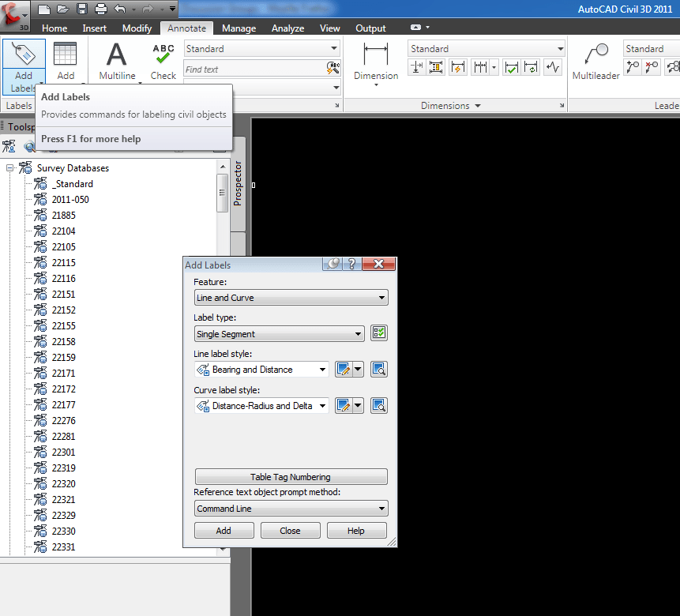Click Add in the Add Labels dialog
The height and width of the screenshot is (616, 680).
coord(224,530)
